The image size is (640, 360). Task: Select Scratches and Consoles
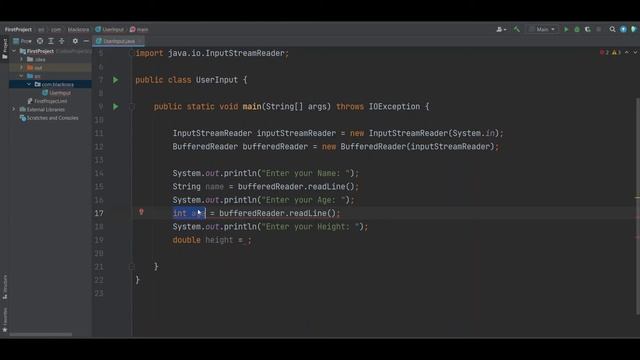49,118
